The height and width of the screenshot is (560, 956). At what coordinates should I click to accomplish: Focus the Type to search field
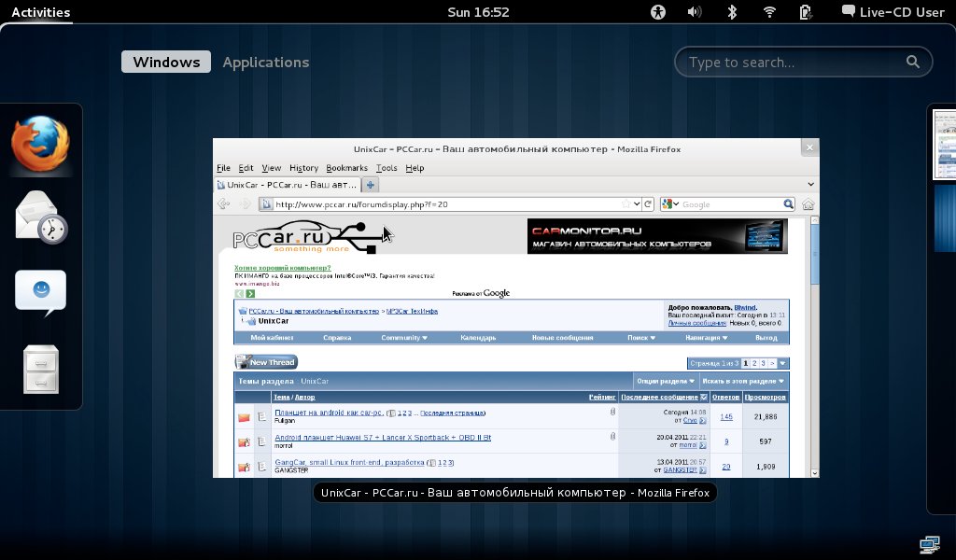pos(794,63)
